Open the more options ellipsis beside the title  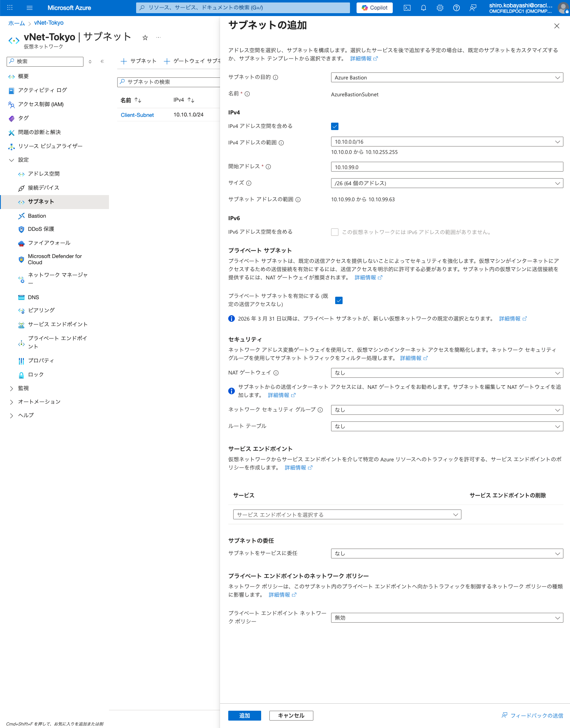pos(158,37)
